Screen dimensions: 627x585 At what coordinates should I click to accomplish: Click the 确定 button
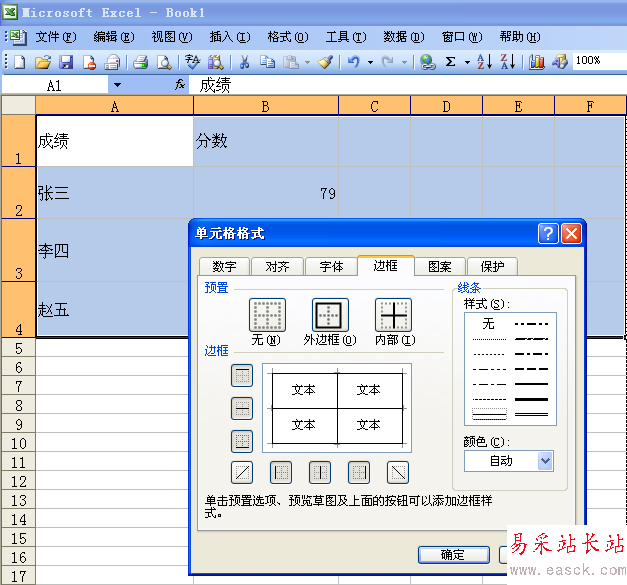(453, 555)
